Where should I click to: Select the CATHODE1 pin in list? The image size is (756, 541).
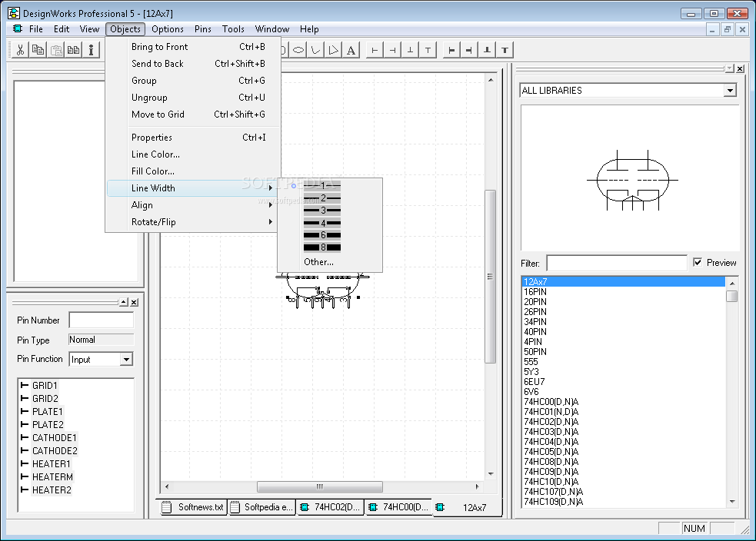(55, 438)
